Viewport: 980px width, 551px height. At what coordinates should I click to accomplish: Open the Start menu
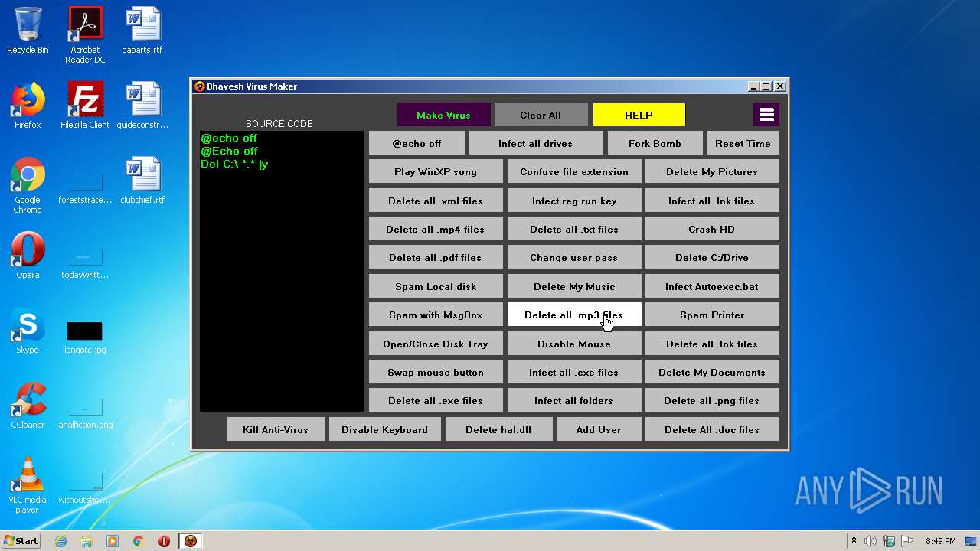tap(21, 541)
